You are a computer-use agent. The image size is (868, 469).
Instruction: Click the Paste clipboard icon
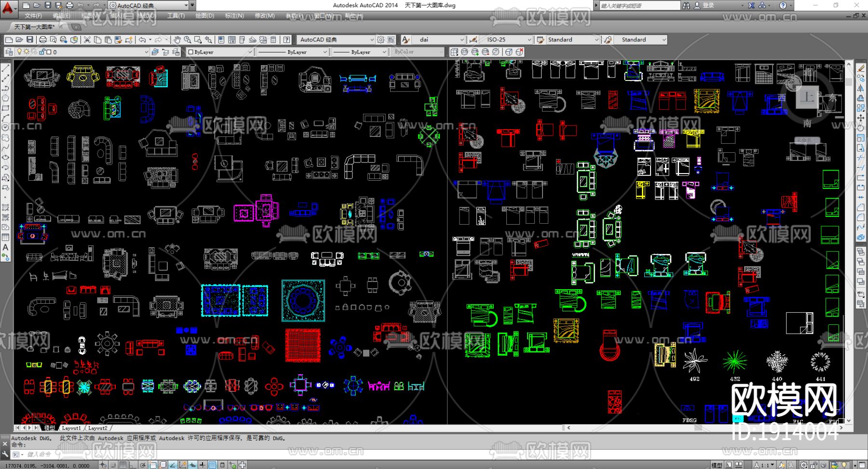click(x=108, y=40)
